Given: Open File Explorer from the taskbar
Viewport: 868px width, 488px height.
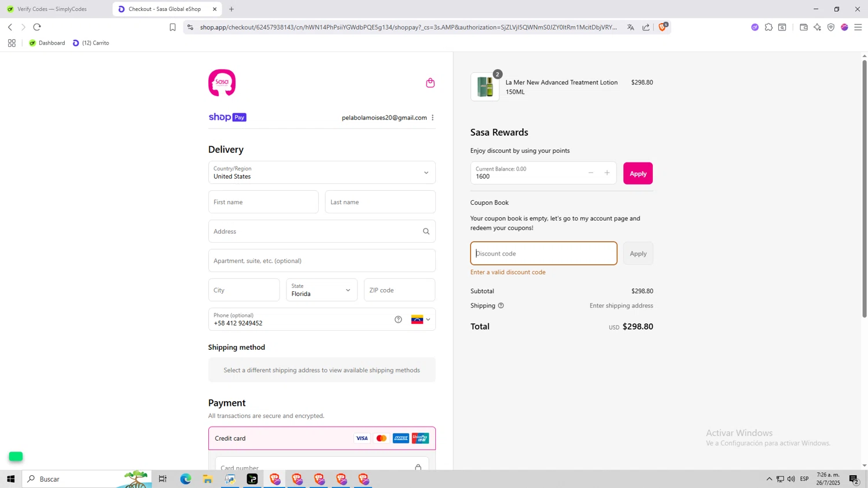Looking at the screenshot, I should [x=208, y=479].
